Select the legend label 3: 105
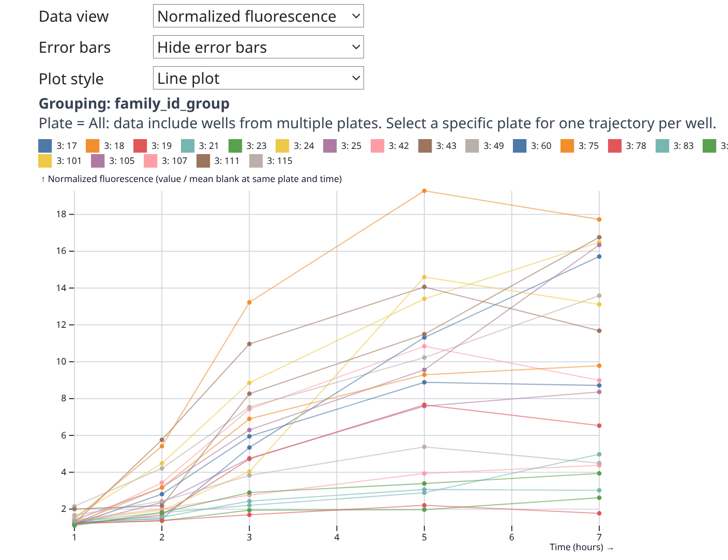Screen dimensions: 728x560 coord(120,161)
